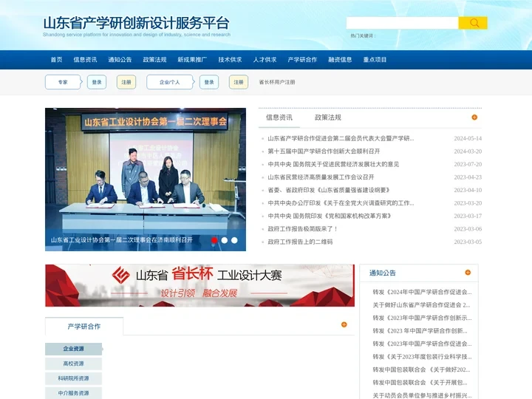Image resolution: width=532 pixels, height=399 pixels.
Task: Open notice 转发中国包装联合会《关于做好202
Action: pos(421,369)
